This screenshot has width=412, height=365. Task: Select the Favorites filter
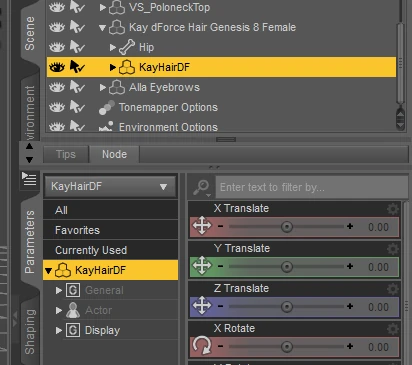tap(110, 230)
